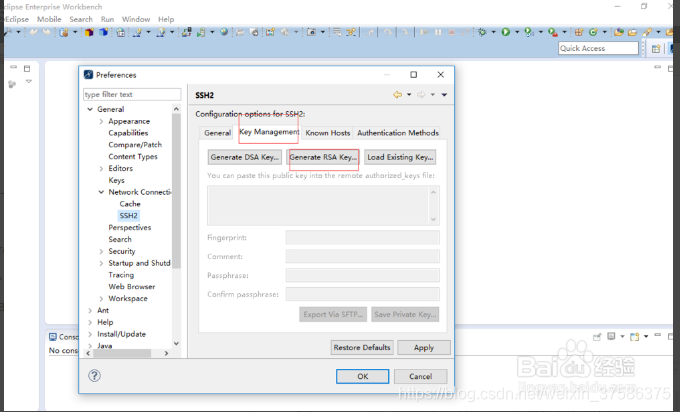Click the blue cube toolbar icon

point(103,32)
